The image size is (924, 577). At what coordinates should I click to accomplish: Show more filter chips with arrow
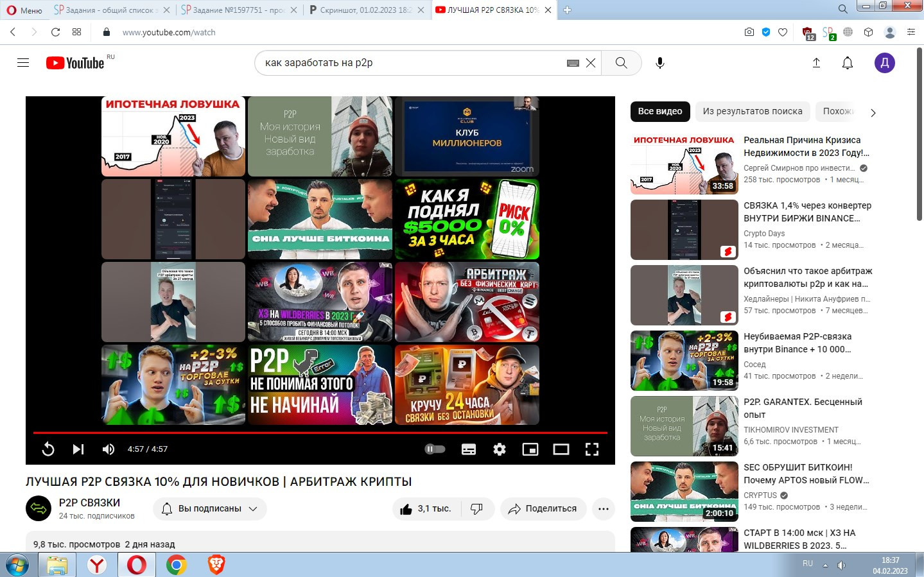pyautogui.click(x=873, y=113)
